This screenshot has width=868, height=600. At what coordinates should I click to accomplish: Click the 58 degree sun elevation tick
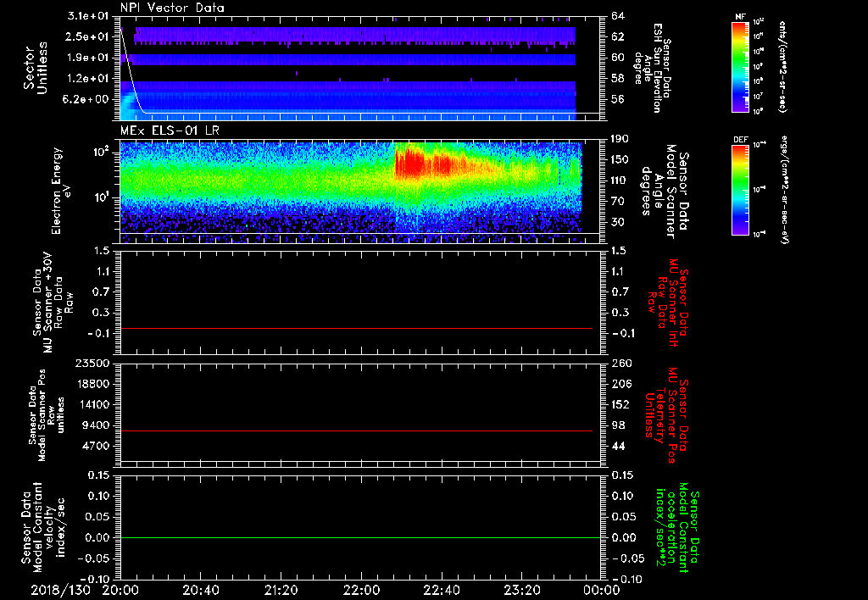[618, 79]
